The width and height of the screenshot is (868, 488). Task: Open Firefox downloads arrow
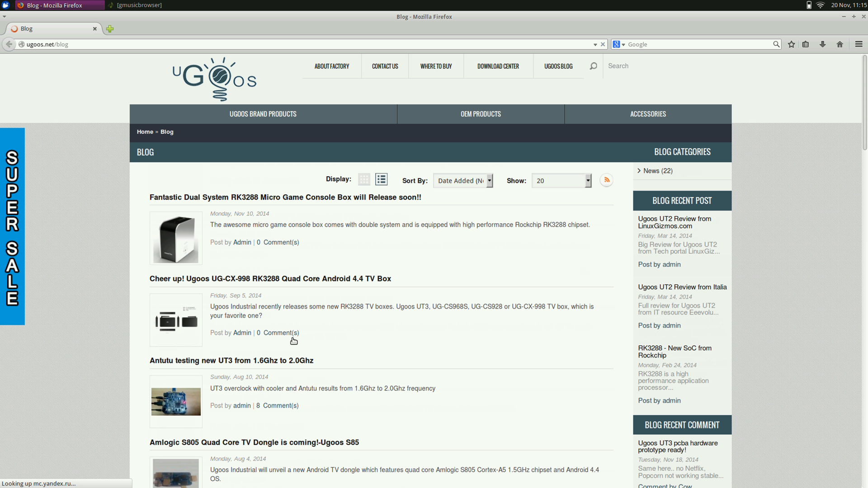823,44
